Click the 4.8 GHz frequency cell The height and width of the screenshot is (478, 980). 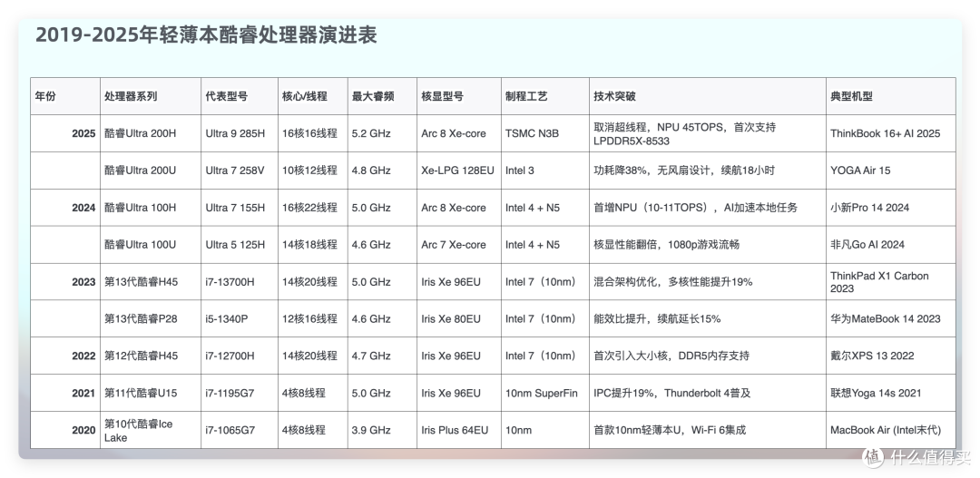[383, 170]
